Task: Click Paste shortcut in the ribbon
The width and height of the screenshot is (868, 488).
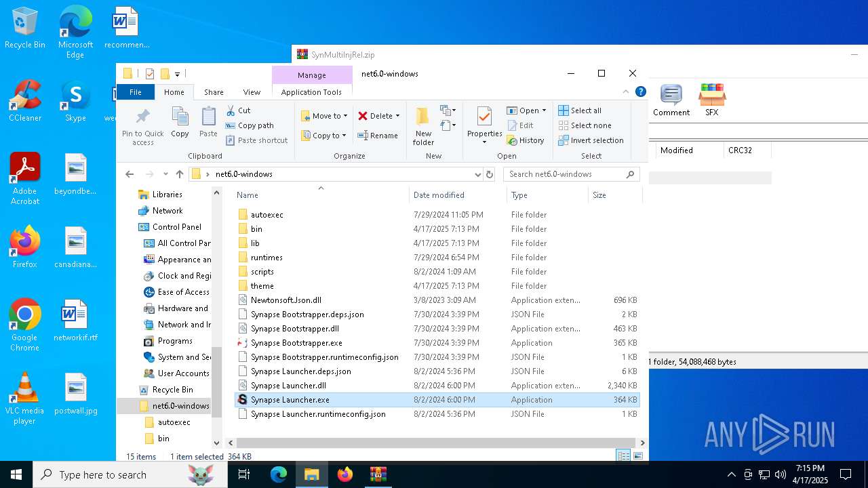Action: tap(256, 140)
